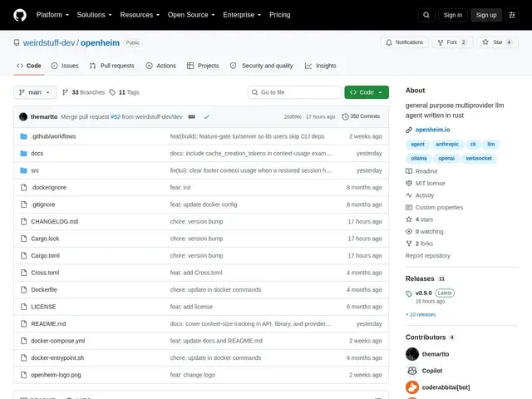The width and height of the screenshot is (532, 399).
Task: Open Copilot contributor avatar
Action: tap(412, 371)
